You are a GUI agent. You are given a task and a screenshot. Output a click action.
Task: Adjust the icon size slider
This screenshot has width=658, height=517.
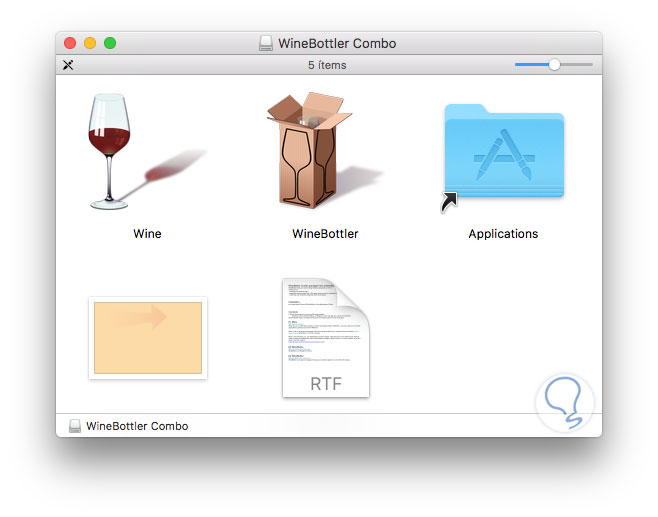pos(554,65)
